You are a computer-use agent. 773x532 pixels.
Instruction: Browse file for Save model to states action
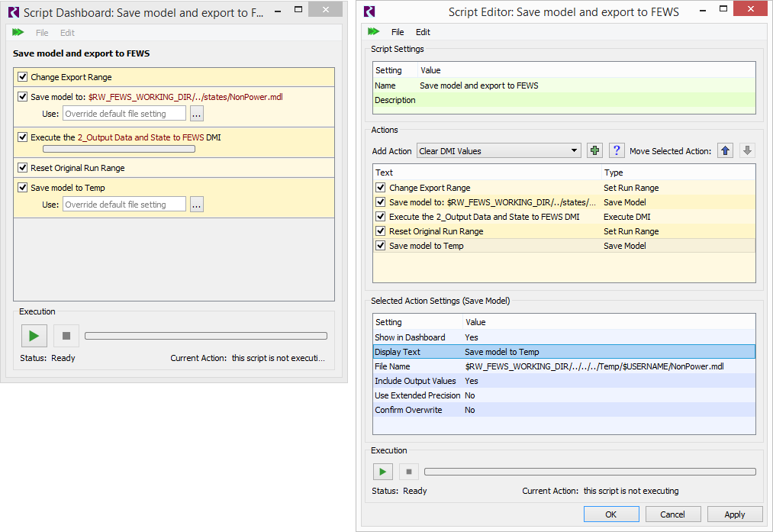click(197, 114)
